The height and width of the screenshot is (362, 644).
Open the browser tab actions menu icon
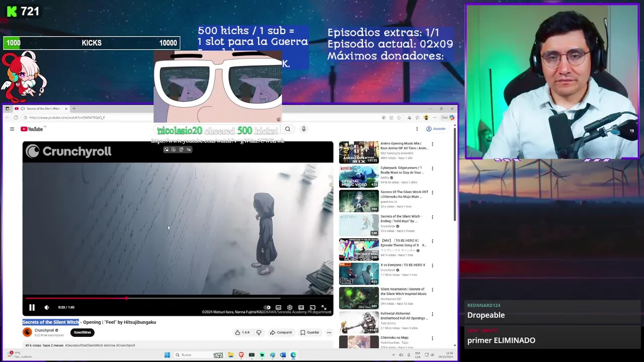point(7,109)
